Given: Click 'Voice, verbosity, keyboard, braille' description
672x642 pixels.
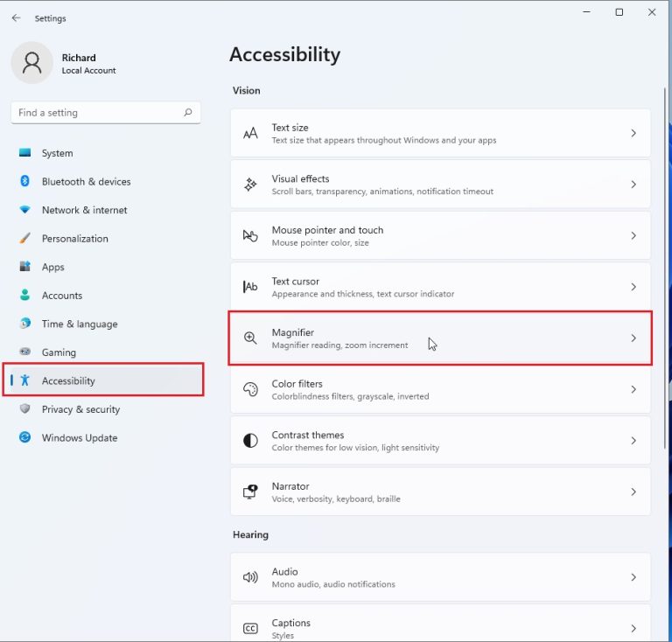Looking at the screenshot, I should coord(336,499).
